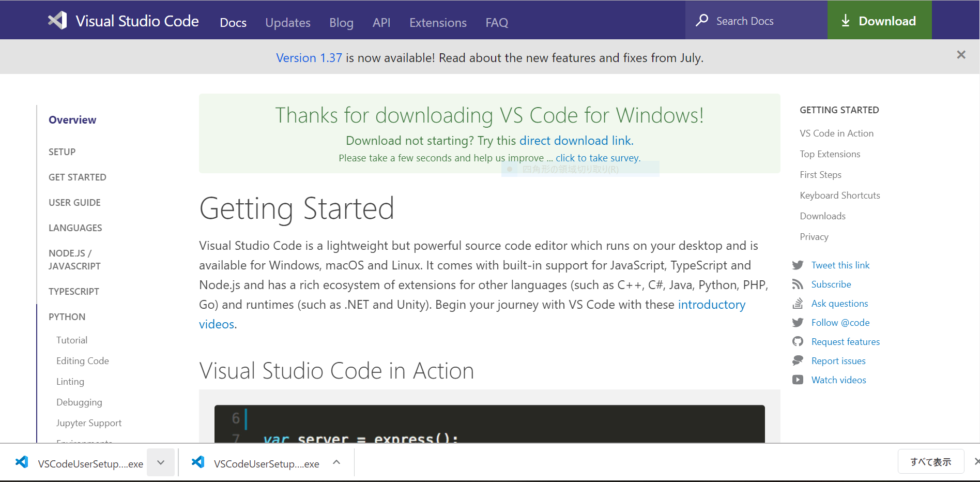980x482 pixels.
Task: Click the speech bubble icon beside Report issues
Action: click(798, 361)
